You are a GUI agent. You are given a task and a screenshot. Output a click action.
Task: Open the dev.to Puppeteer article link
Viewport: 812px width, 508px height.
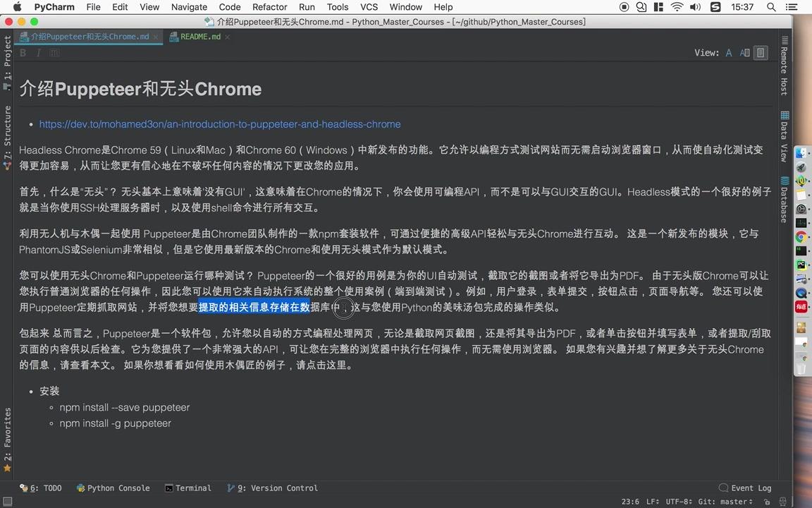pyautogui.click(x=219, y=124)
